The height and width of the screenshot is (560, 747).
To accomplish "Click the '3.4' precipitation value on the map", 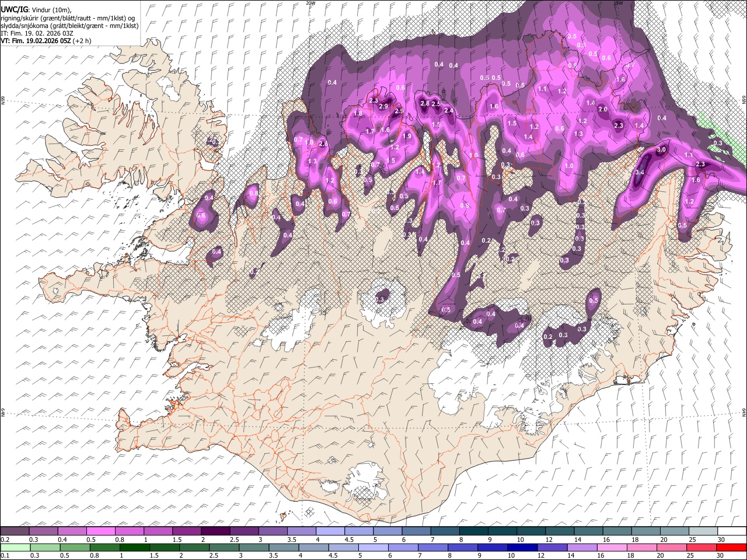I will [x=640, y=172].
